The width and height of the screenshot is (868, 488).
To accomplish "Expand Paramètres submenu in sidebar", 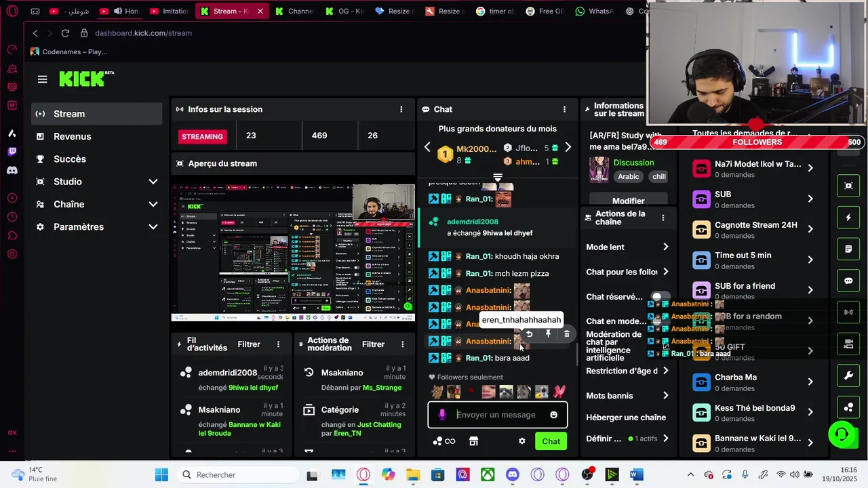I will [153, 227].
